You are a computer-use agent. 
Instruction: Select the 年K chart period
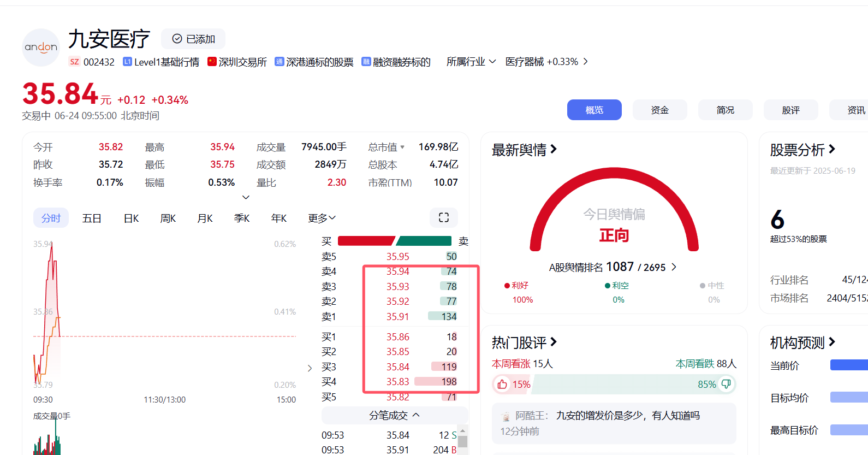tap(279, 218)
